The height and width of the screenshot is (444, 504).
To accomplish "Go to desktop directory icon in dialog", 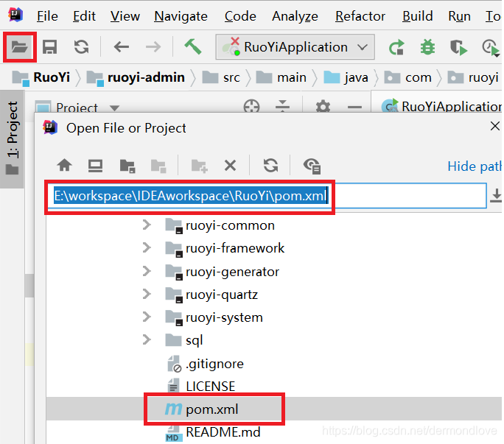I will pos(95,166).
